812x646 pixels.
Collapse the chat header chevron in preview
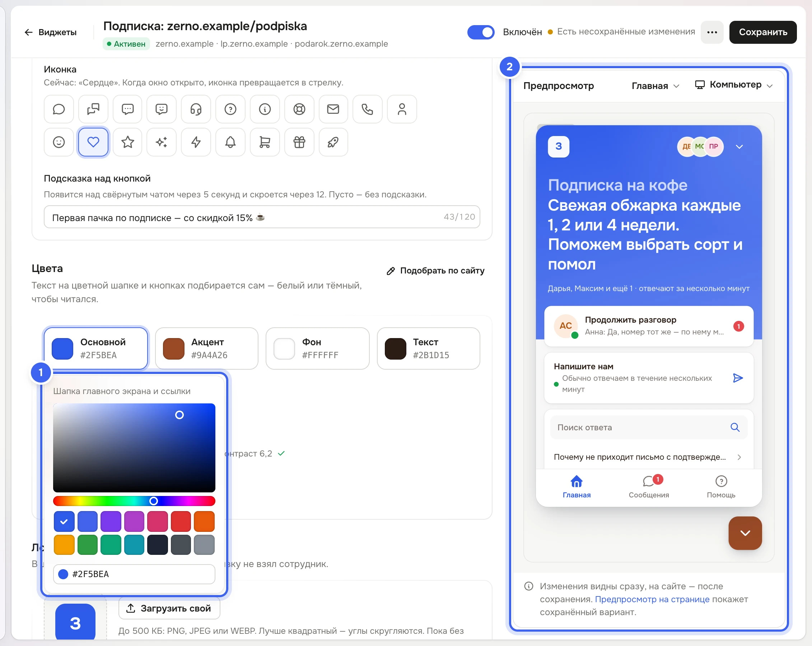[739, 147]
